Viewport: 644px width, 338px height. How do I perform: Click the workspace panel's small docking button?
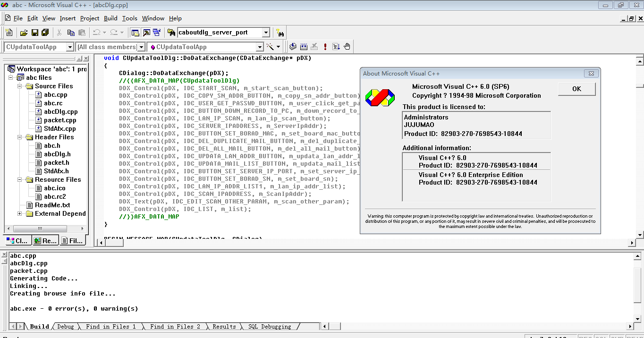(x=79, y=59)
